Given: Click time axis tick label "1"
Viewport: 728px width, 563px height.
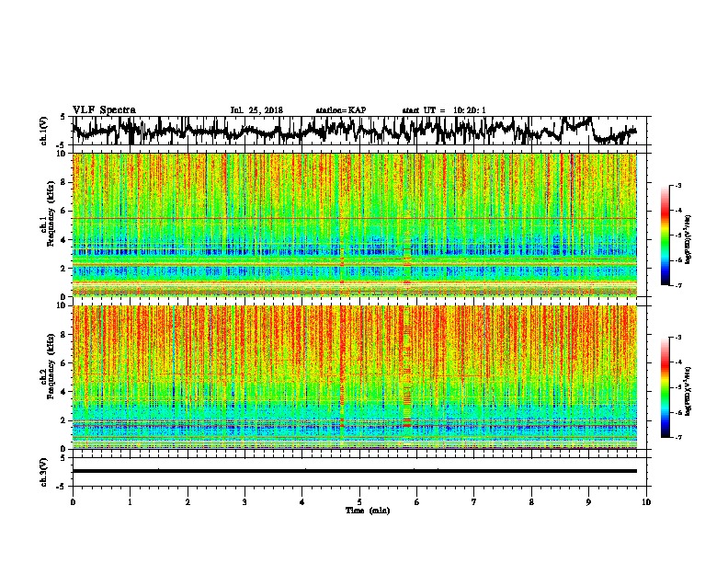Looking at the screenshot, I should (130, 502).
